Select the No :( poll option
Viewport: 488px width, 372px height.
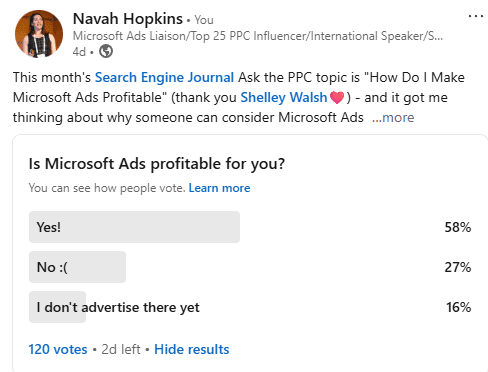click(250, 267)
